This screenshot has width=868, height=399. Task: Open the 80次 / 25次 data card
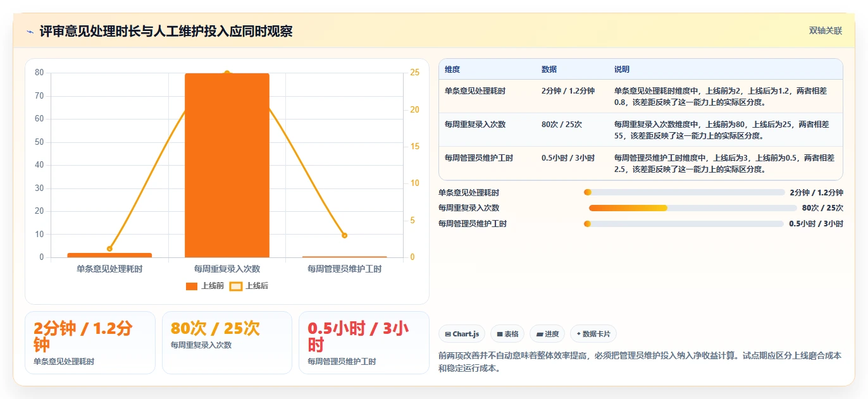click(x=227, y=343)
